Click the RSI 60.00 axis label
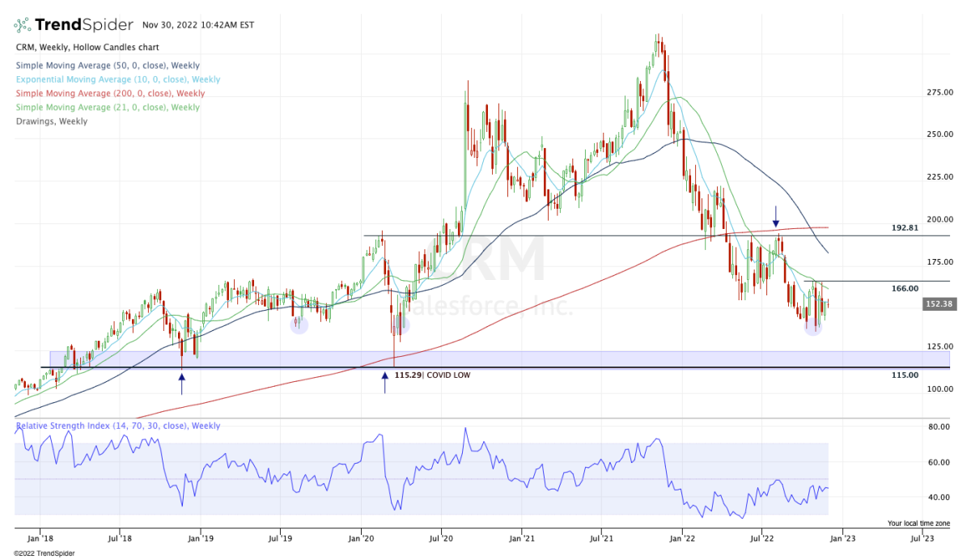The image size is (971, 560). pyautogui.click(x=938, y=462)
